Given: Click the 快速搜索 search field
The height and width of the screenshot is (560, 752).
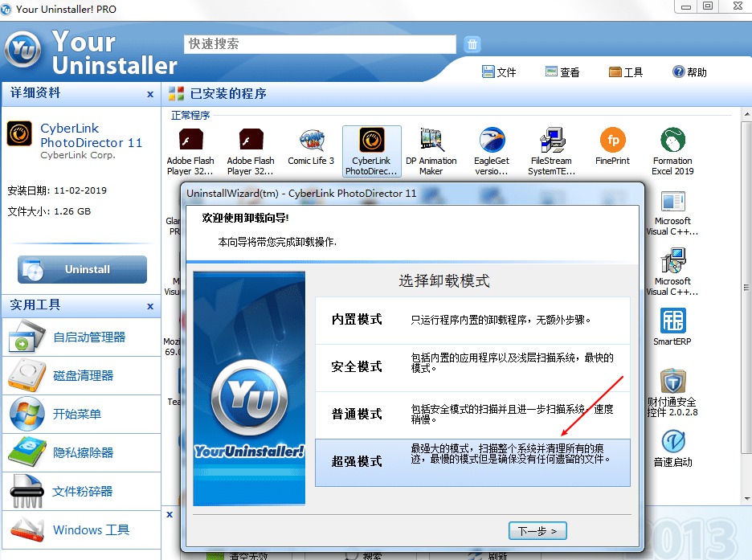Looking at the screenshot, I should click(320, 44).
